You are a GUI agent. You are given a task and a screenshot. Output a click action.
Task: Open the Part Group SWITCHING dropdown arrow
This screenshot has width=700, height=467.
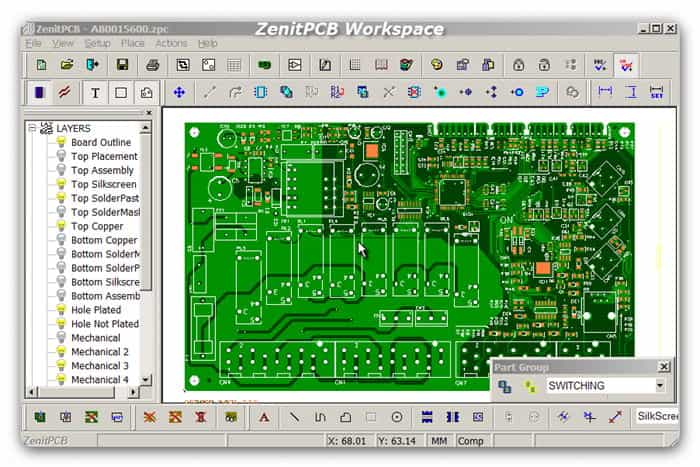pyautogui.click(x=660, y=385)
